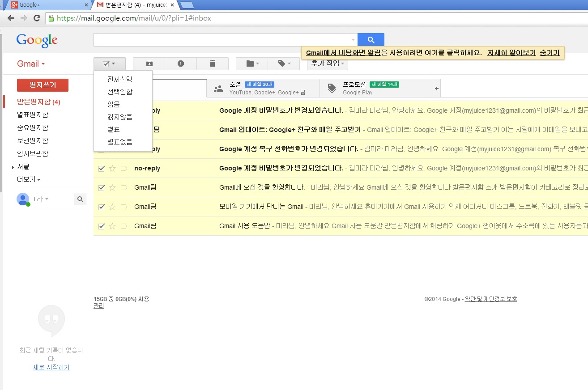The width and height of the screenshot is (588, 390).
Task: Click the browser forward arrow
Action: 24,18
